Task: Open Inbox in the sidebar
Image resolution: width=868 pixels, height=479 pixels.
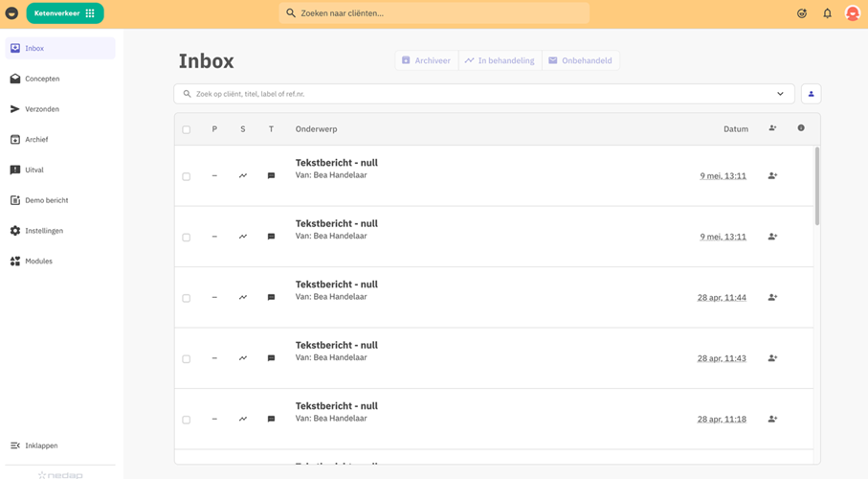Action: [x=60, y=48]
